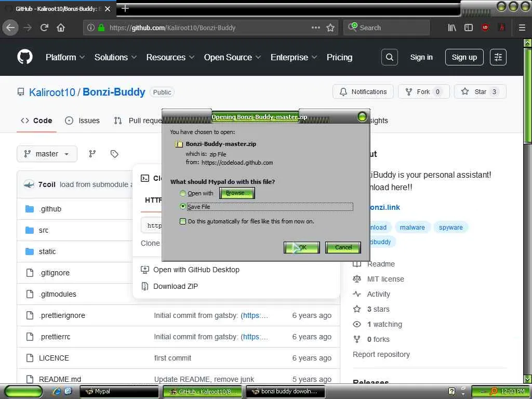Open the browser home page icon

click(61, 28)
